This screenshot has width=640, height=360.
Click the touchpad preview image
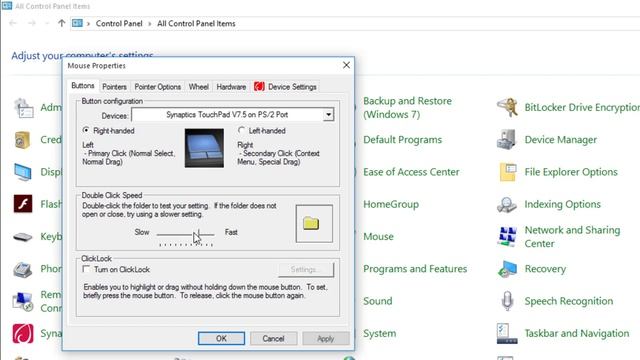pos(204,148)
